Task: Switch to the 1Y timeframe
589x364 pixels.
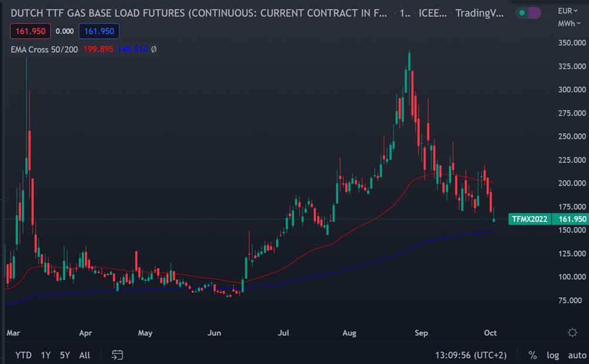Action: [x=46, y=355]
